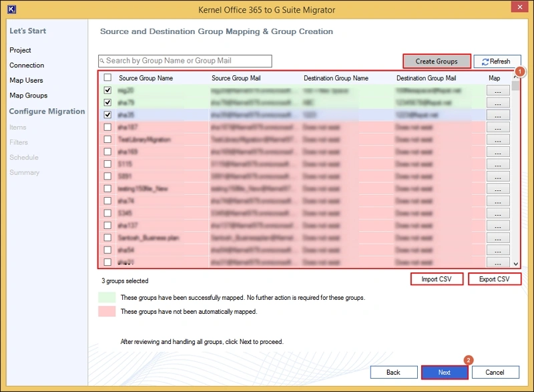Open map browse button for Santosh_Business.plan row
534x392 pixels.
[x=497, y=238]
